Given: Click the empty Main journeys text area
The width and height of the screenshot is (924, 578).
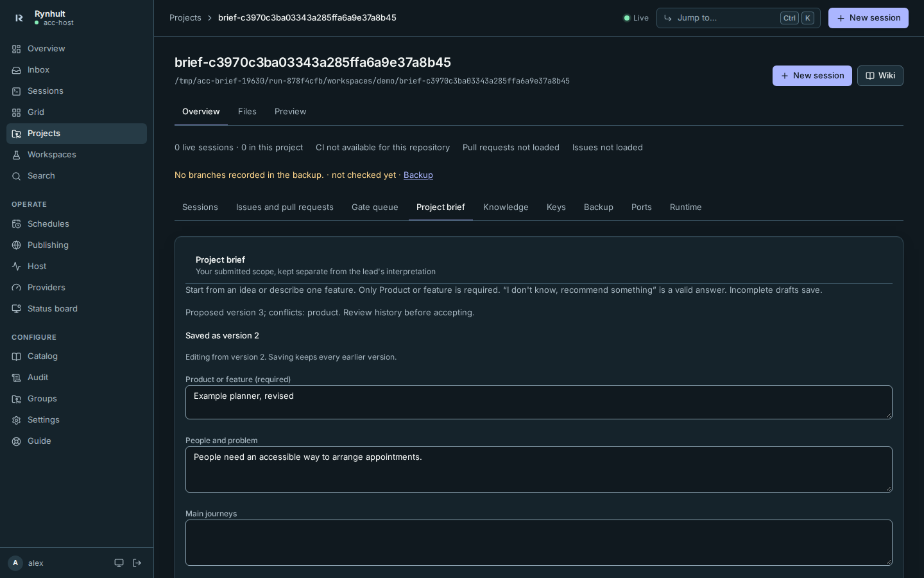Looking at the screenshot, I should click(x=539, y=543).
